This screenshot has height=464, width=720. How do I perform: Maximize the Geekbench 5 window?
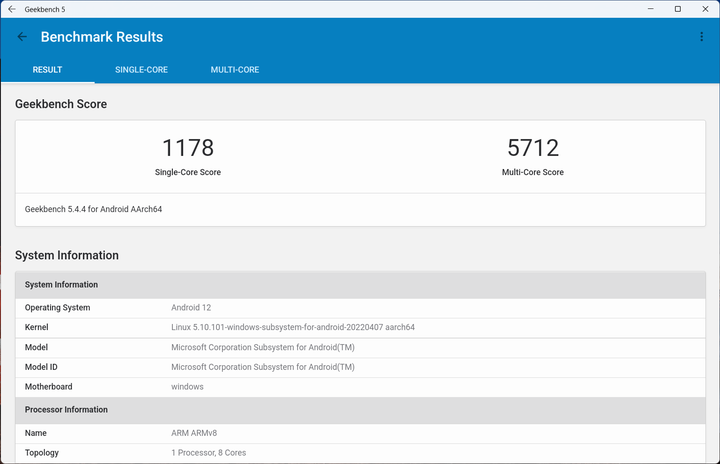(x=678, y=9)
